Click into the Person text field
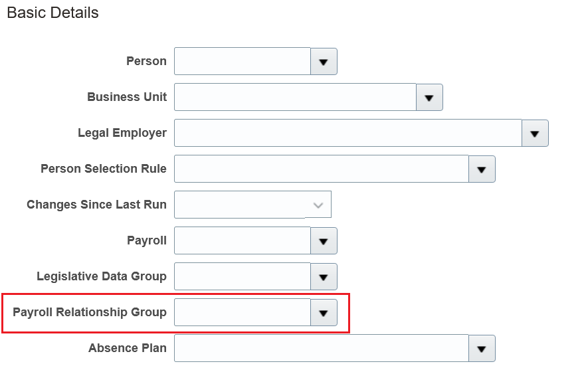Image resolution: width=588 pixels, height=368 pixels. click(x=242, y=61)
